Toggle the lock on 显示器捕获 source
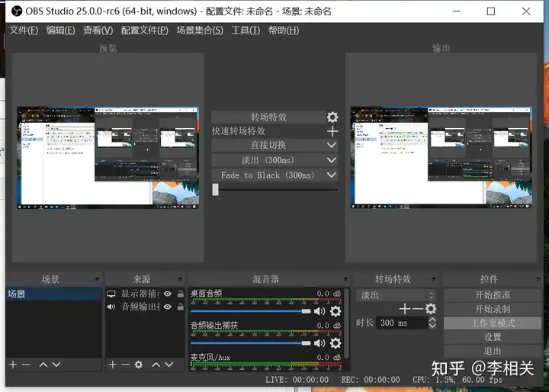Image resolution: width=549 pixels, height=392 pixels. [x=180, y=294]
